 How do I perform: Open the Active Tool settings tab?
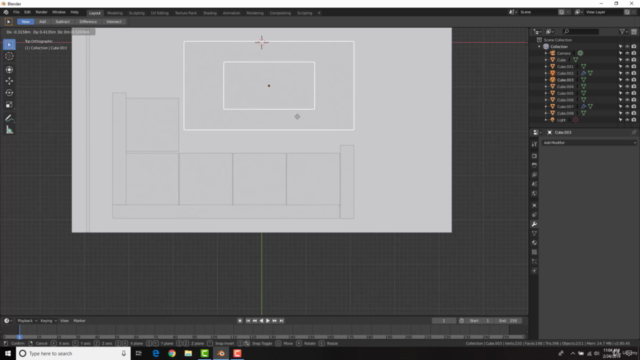pyautogui.click(x=534, y=144)
